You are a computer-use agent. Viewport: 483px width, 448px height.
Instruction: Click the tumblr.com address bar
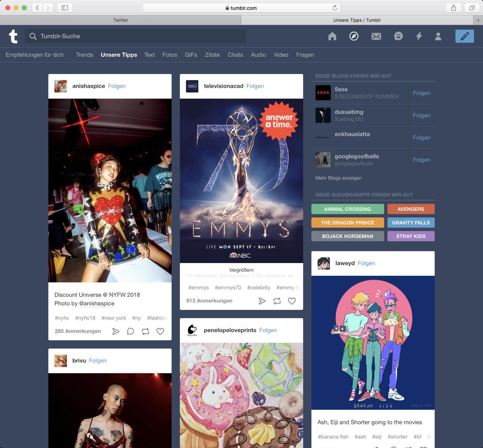coord(241,8)
